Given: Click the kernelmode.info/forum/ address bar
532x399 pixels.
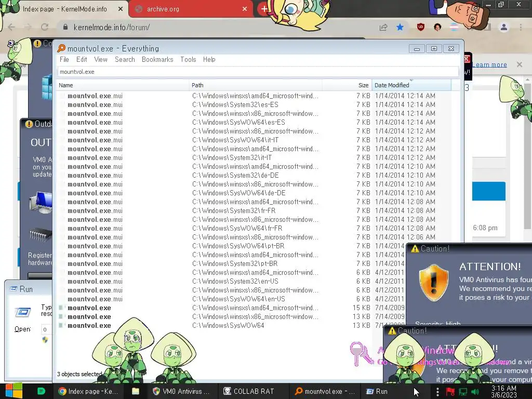Looking at the screenshot, I should pyautogui.click(x=217, y=27).
